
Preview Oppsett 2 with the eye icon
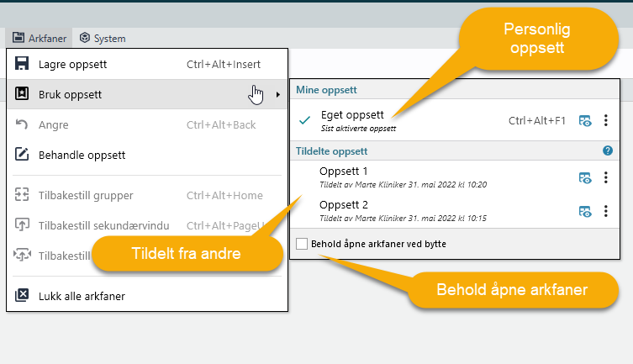click(585, 211)
